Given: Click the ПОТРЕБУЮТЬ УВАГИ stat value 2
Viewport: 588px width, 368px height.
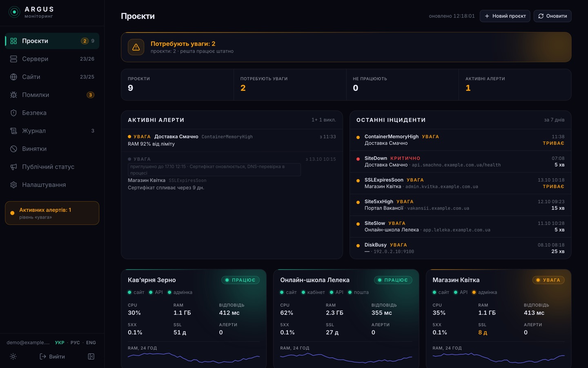Looking at the screenshot, I should point(243,88).
